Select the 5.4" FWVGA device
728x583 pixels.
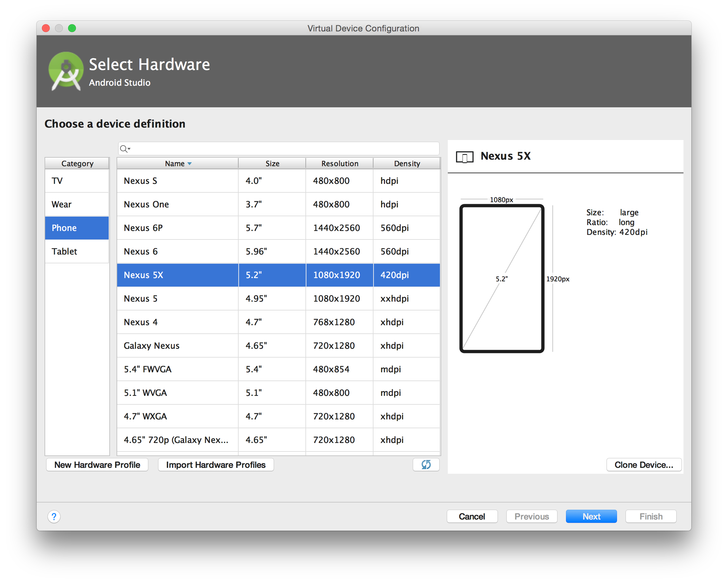tap(279, 369)
